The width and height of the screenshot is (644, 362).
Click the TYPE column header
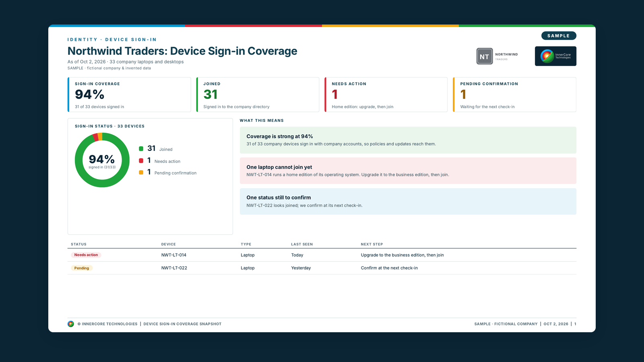click(246, 244)
